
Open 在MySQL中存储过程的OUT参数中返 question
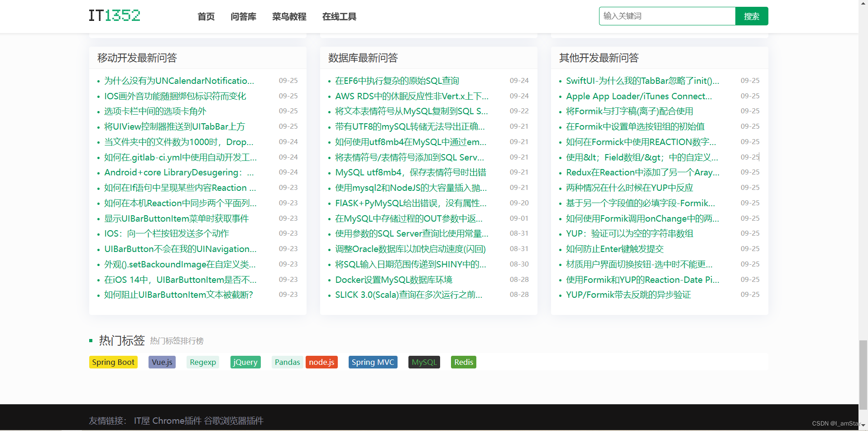pyautogui.click(x=409, y=218)
